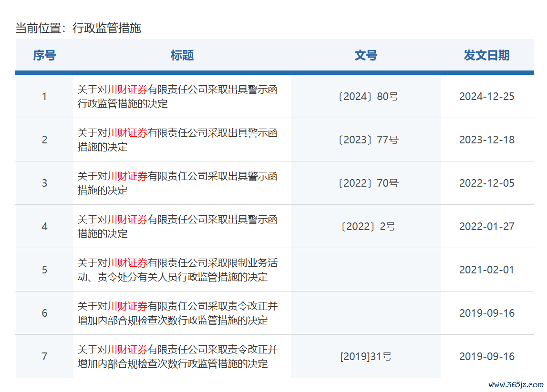Click date 2024-12-25
Screen dimensions: 547x392
click(486, 97)
